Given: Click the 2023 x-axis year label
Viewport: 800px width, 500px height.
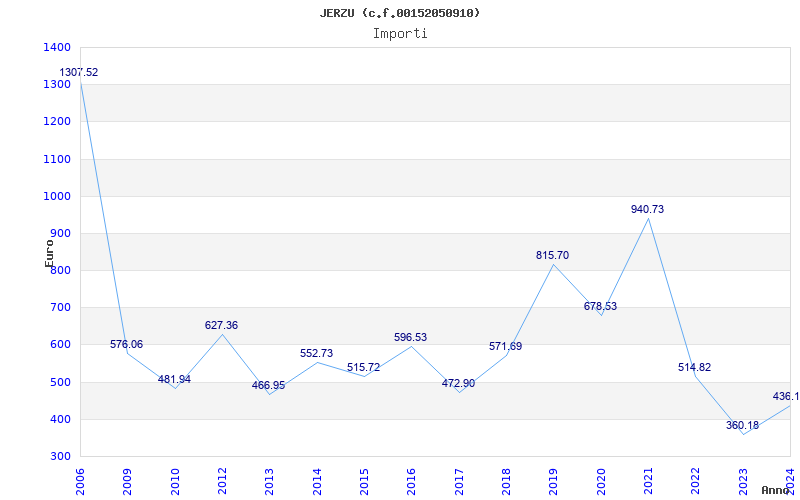Looking at the screenshot, I should [743, 482].
